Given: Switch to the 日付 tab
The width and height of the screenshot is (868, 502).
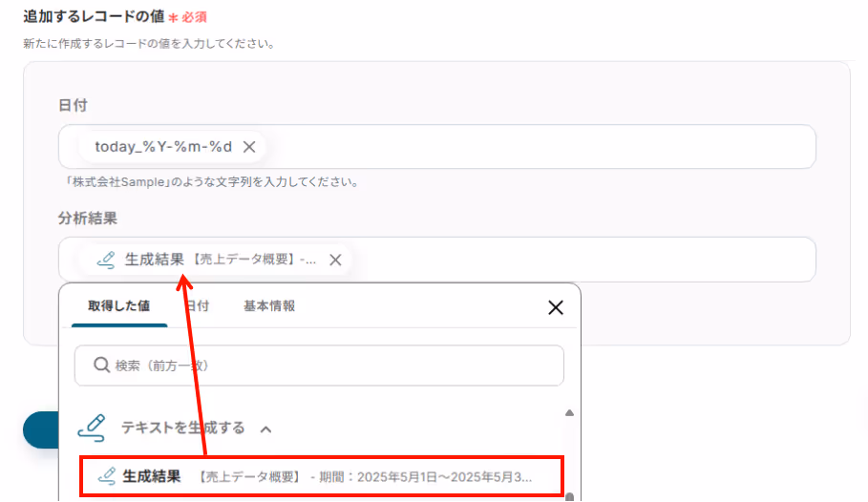Looking at the screenshot, I should (197, 306).
